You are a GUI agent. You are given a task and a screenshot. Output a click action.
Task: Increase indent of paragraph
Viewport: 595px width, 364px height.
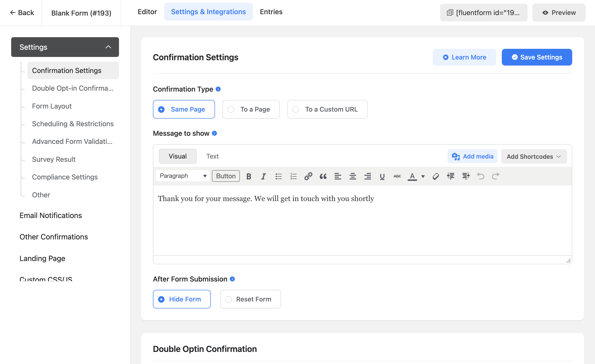tap(466, 176)
